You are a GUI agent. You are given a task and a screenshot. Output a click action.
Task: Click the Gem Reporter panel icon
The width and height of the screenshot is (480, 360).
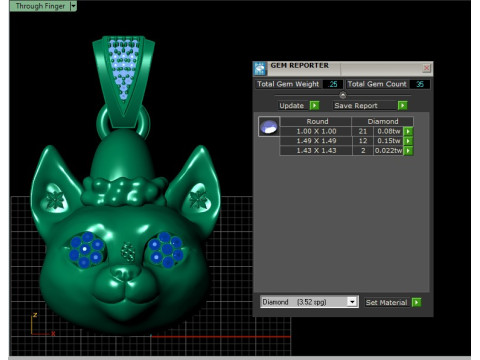260,68
